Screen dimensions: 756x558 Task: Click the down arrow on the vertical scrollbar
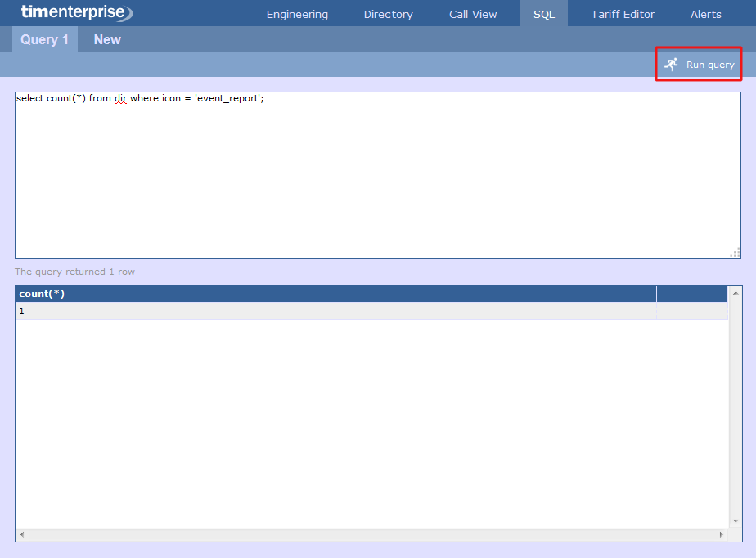735,521
